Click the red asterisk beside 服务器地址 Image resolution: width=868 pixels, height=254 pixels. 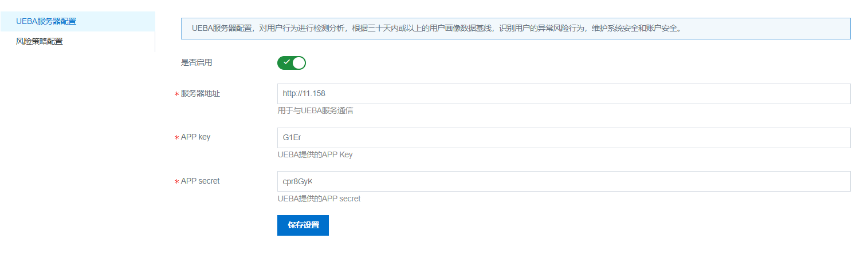pyautogui.click(x=176, y=95)
